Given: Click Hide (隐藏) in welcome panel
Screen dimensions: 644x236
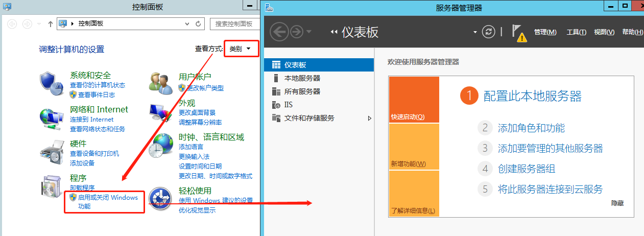Looking at the screenshot, I should point(617,203).
